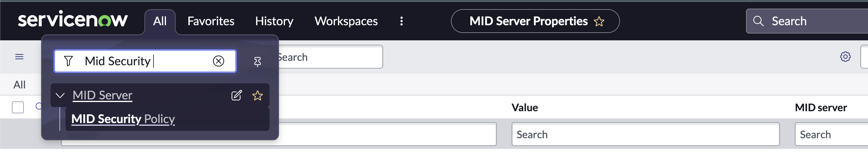Open the History menu
The image size is (868, 156).
tap(274, 21)
